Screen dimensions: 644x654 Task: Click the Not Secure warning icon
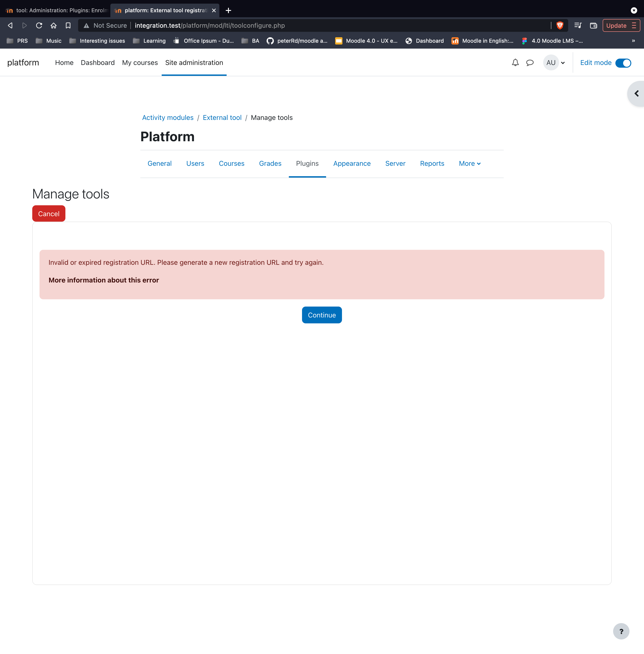(87, 25)
